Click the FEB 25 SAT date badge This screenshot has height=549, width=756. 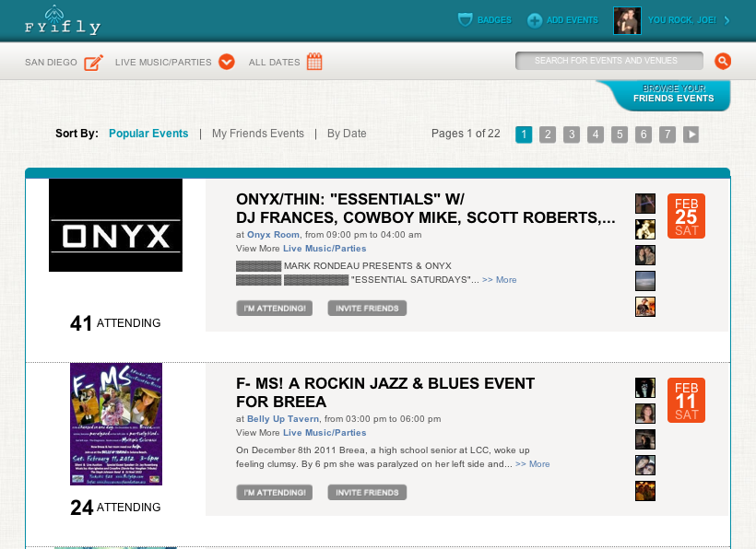[x=686, y=216]
